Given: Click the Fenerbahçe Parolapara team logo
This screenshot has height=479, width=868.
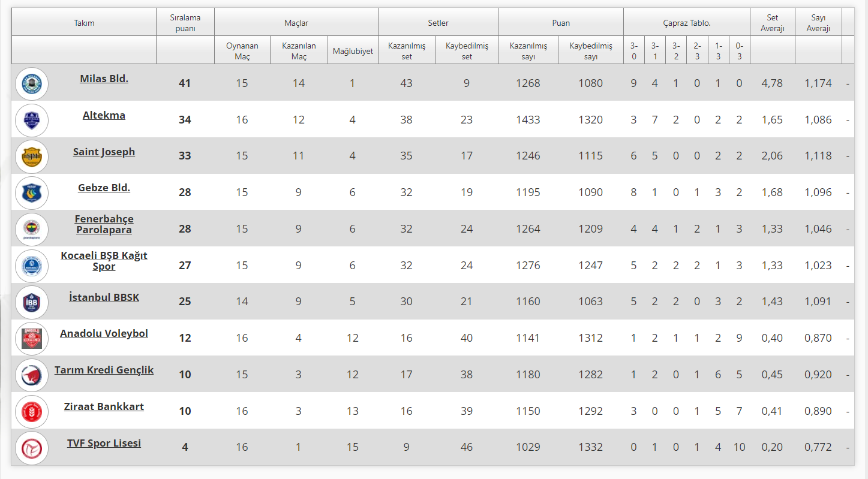Looking at the screenshot, I should (31, 229).
